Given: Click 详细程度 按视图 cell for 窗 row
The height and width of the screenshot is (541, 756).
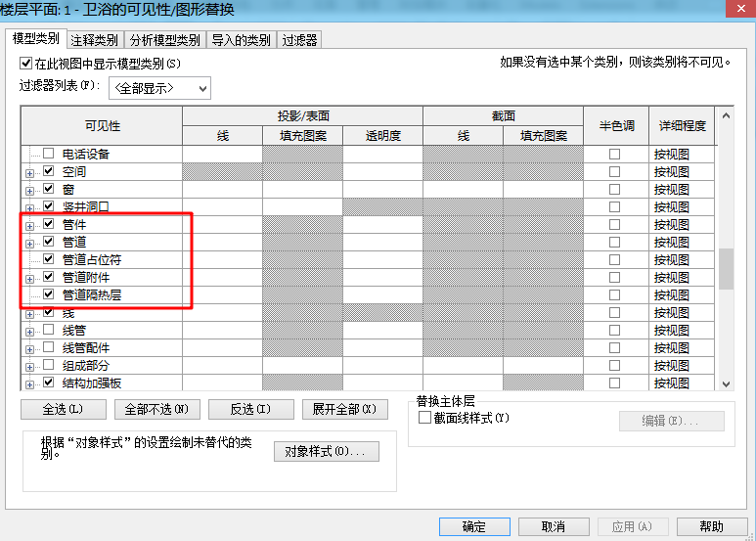Looking at the screenshot, I should (x=682, y=190).
